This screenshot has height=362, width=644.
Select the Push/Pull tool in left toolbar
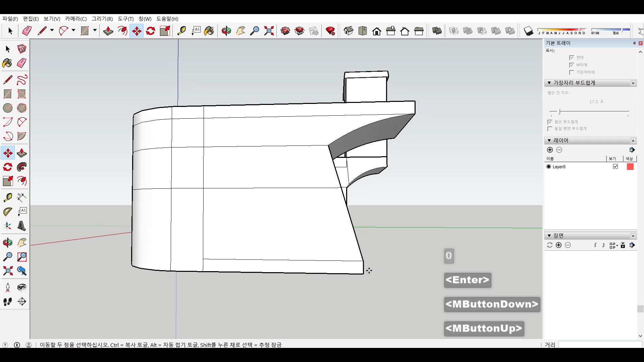[x=22, y=153]
